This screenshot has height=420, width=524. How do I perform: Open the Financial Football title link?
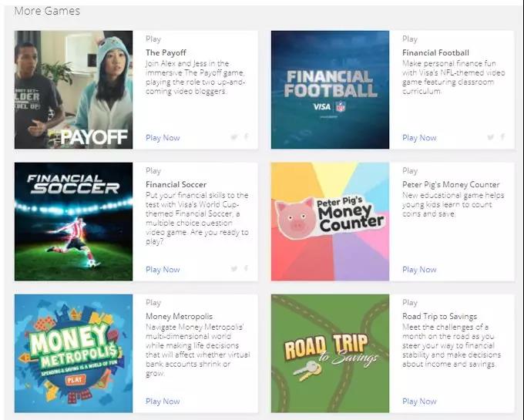pyautogui.click(x=436, y=52)
